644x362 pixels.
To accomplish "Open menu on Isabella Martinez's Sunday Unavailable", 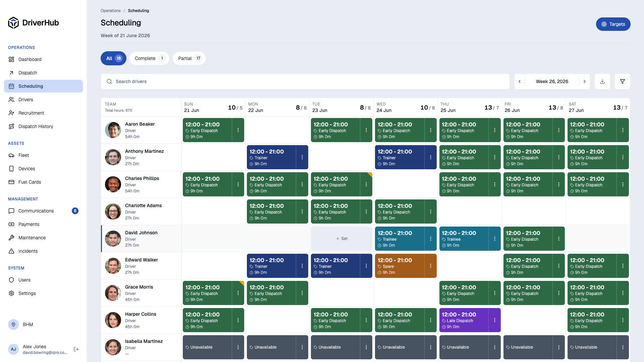I will pos(238,347).
